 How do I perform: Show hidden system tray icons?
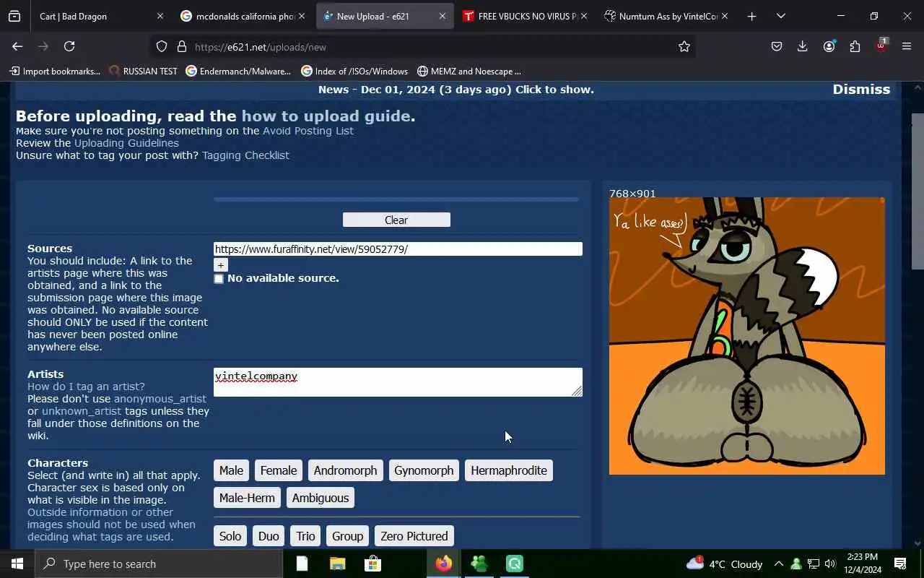pos(778,564)
